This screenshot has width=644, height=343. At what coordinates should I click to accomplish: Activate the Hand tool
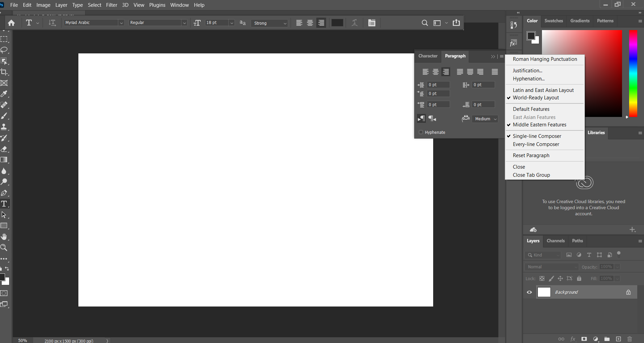pos(4,237)
